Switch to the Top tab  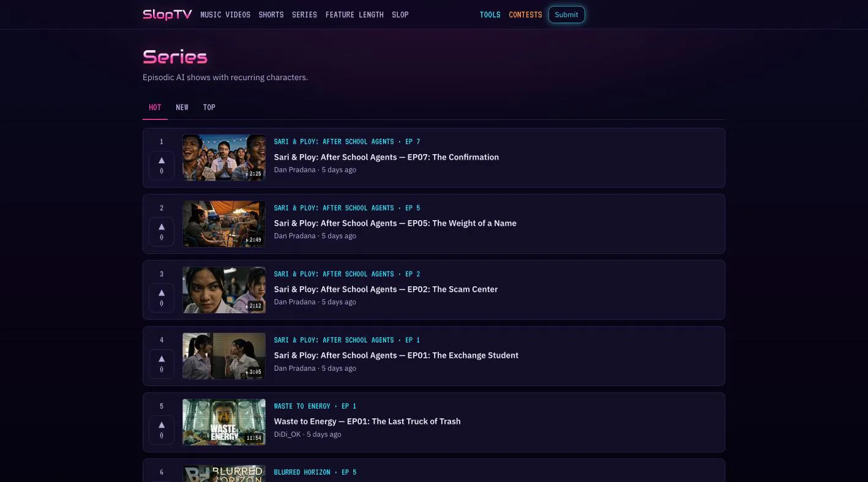pyautogui.click(x=209, y=108)
